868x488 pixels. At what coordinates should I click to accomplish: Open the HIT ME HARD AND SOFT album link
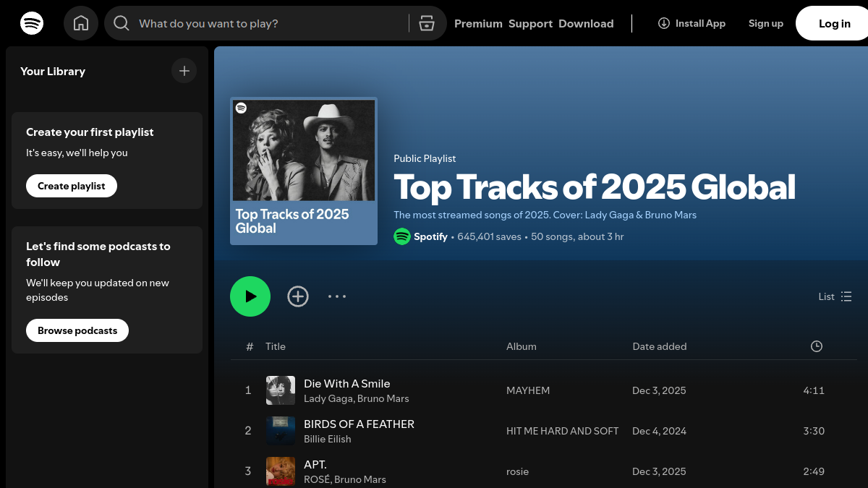pos(563,431)
